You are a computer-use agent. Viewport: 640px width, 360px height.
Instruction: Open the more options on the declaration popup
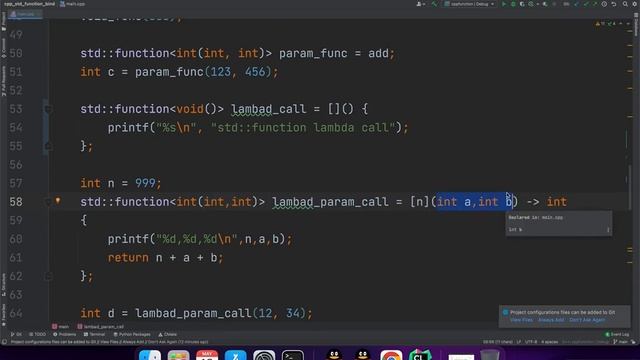click(608, 230)
